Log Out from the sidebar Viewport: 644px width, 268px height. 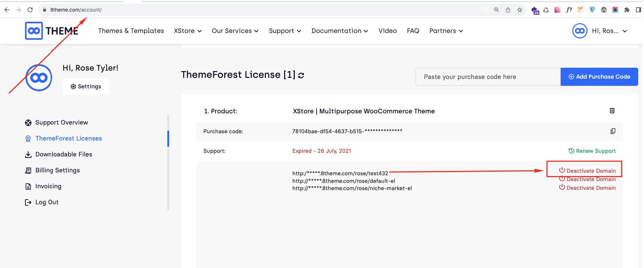pos(42,202)
